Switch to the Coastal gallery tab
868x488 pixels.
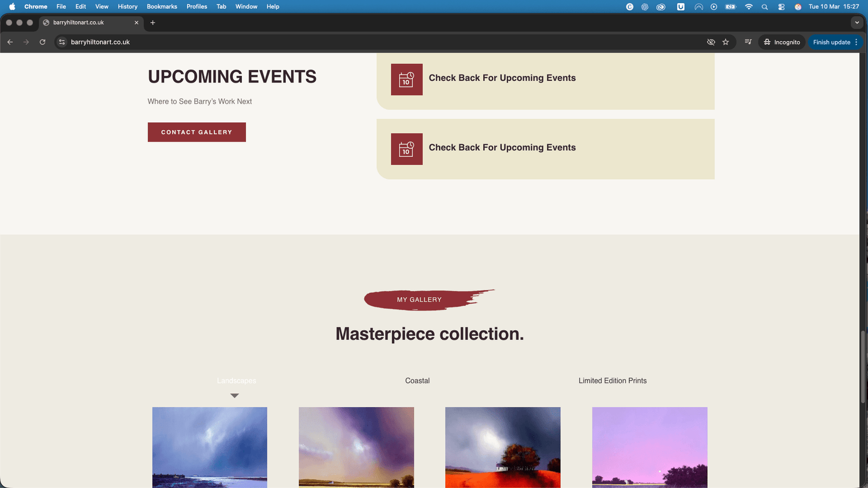tap(417, 381)
